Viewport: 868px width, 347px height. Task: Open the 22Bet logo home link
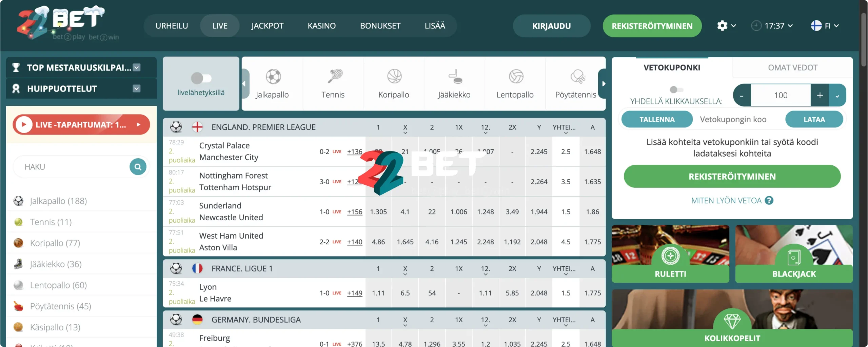[68, 23]
